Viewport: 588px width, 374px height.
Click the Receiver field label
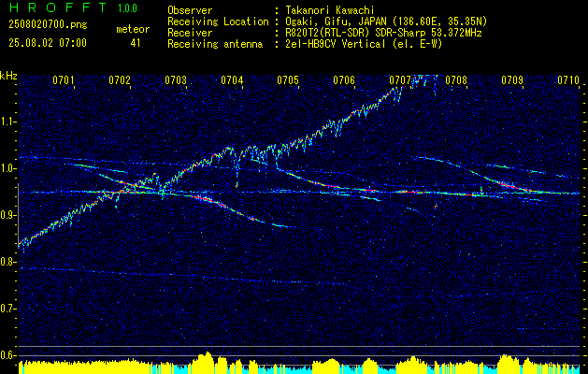click(x=190, y=33)
